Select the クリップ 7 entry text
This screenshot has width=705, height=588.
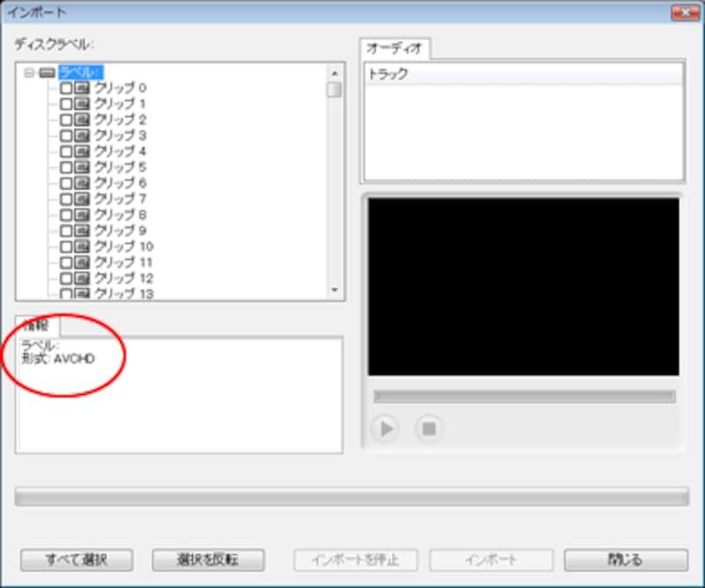point(120,199)
